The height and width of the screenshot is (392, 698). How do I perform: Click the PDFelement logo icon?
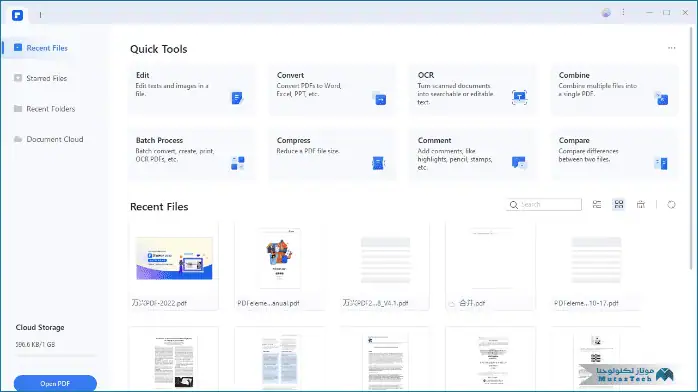17,15
